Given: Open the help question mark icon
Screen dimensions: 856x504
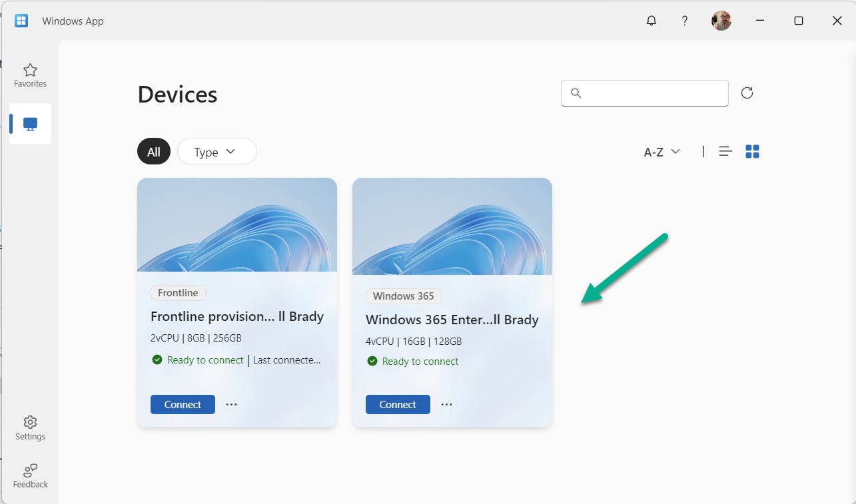Looking at the screenshot, I should 684,21.
